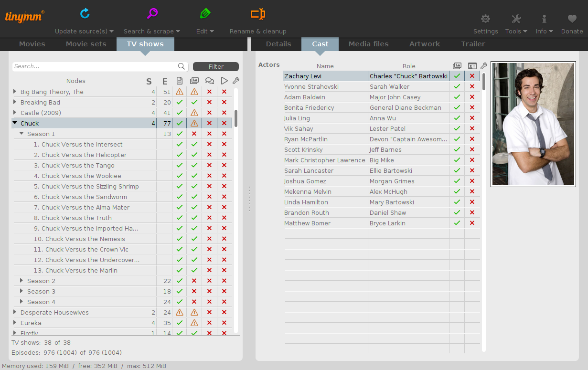The height and width of the screenshot is (370, 588).
Task: Open Settings via gear icon
Action: pyautogui.click(x=486, y=19)
